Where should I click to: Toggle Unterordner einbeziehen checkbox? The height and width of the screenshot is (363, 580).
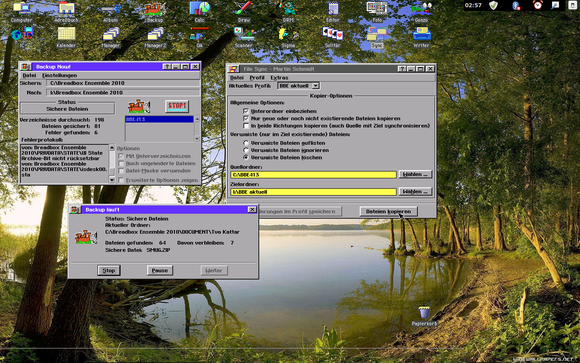pos(246,111)
